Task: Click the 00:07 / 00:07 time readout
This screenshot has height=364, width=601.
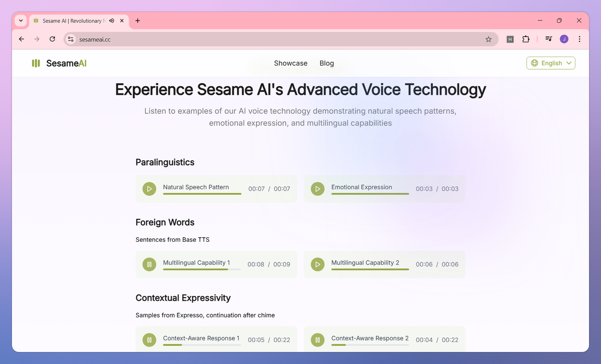Action: click(x=269, y=189)
